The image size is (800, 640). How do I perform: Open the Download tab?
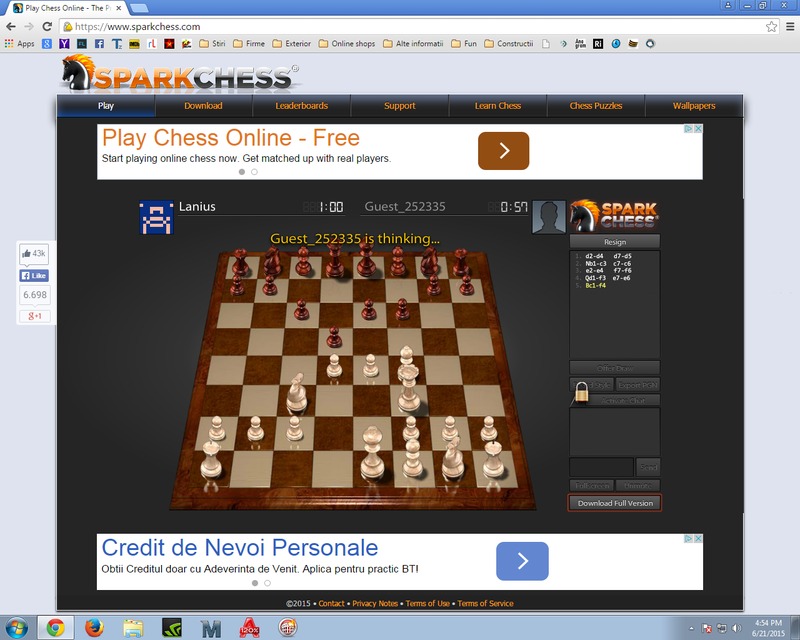coord(204,106)
